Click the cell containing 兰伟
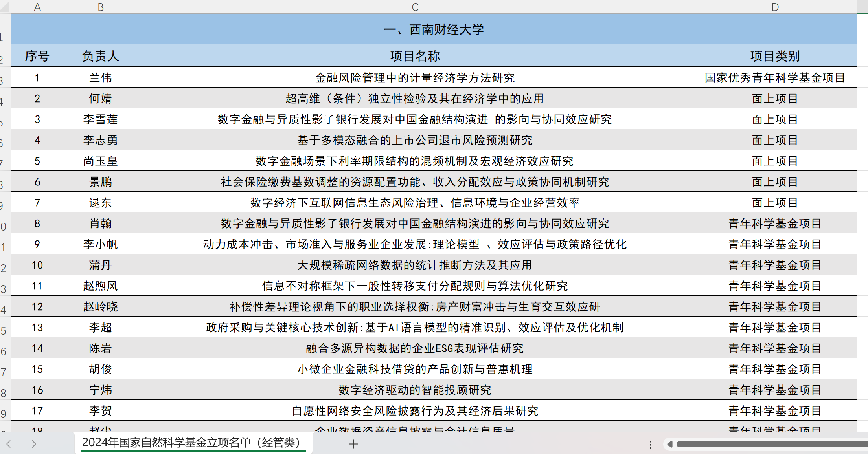Image resolution: width=868 pixels, height=454 pixels. click(101, 78)
